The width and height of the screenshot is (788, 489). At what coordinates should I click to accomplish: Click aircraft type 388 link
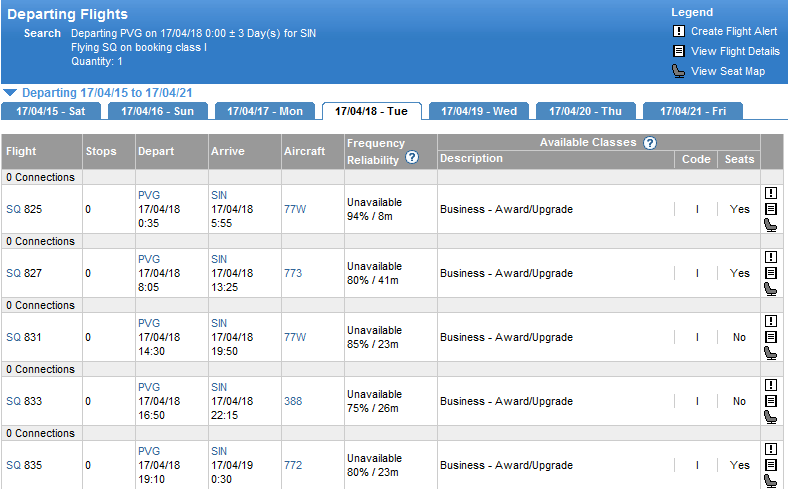tap(293, 401)
